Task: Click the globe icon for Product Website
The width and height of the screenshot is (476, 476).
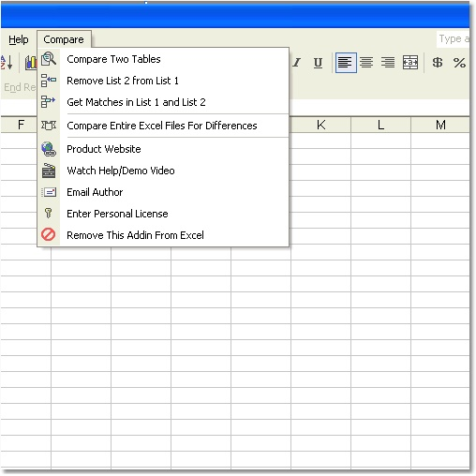Action: pos(49,149)
